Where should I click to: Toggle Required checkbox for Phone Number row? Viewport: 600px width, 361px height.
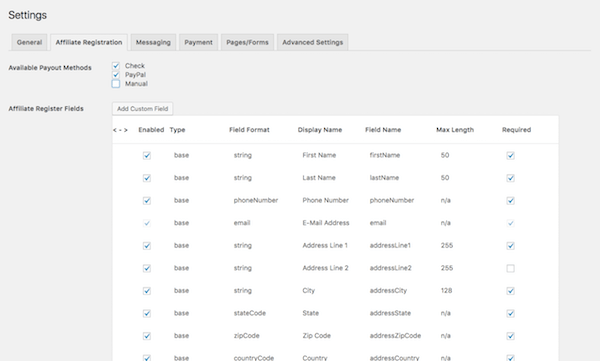(510, 201)
